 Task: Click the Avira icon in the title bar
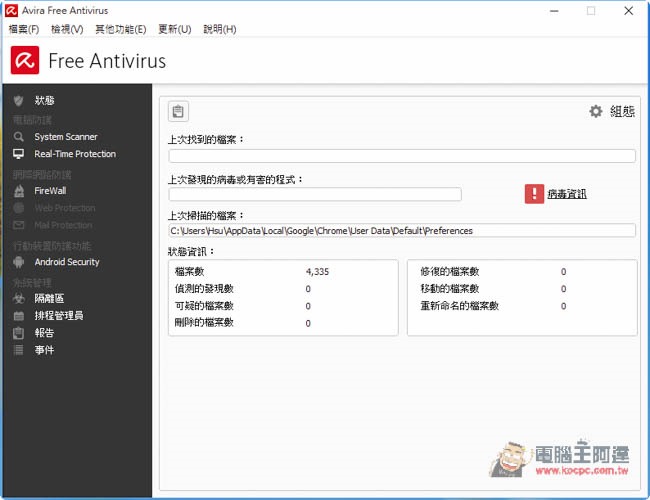click(11, 10)
